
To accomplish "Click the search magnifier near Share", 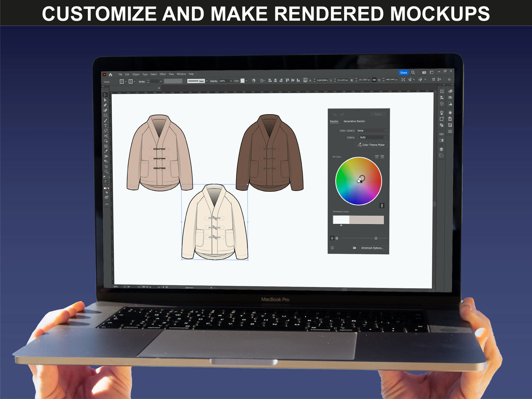I will 413,73.
